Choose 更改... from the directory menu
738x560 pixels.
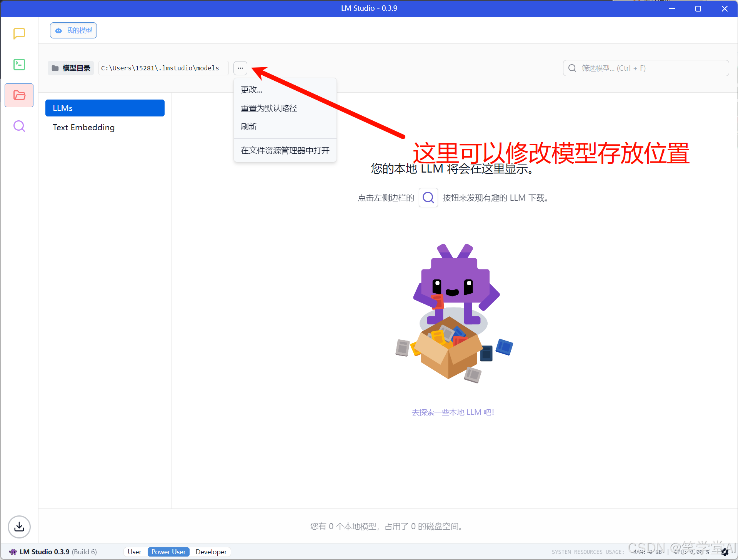285,90
